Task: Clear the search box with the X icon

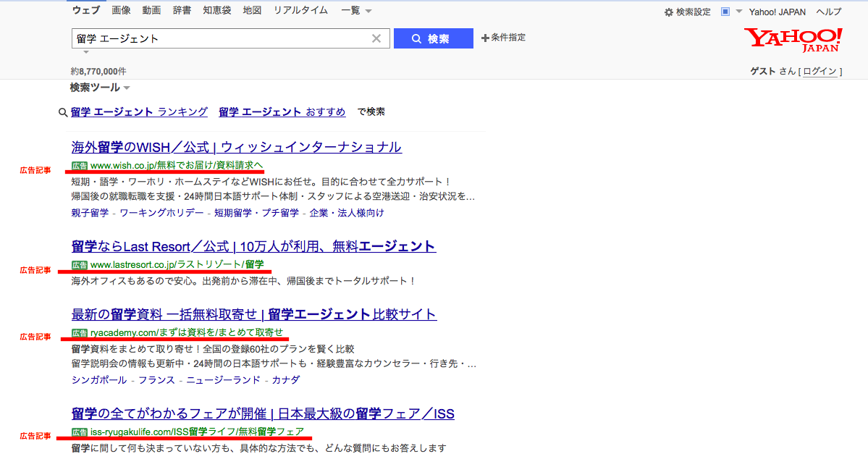Action: click(x=376, y=39)
